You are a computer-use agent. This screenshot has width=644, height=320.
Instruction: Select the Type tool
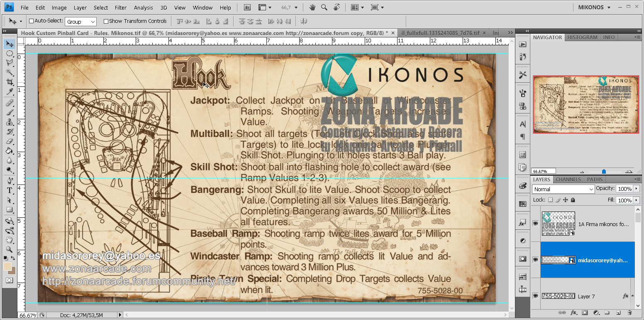pos(10,190)
